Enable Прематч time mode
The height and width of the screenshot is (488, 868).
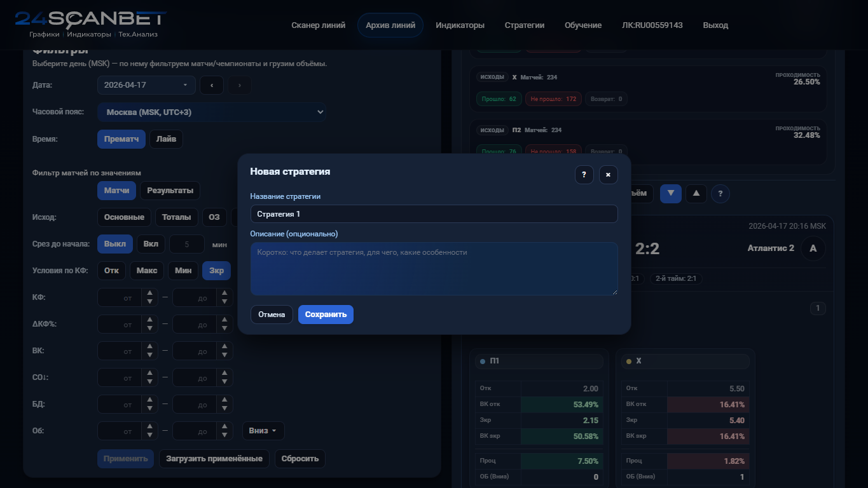click(x=121, y=139)
